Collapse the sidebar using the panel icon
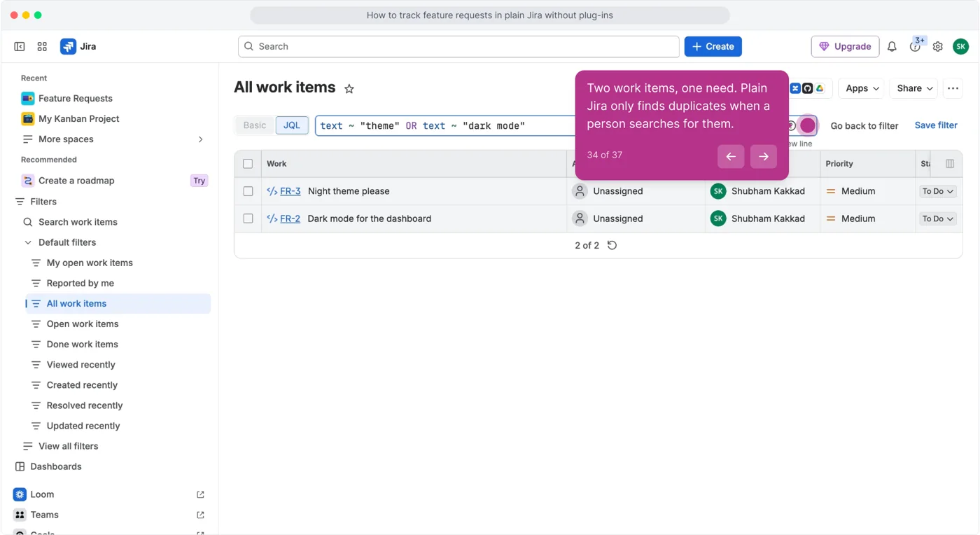The image size is (980, 535). (20, 46)
